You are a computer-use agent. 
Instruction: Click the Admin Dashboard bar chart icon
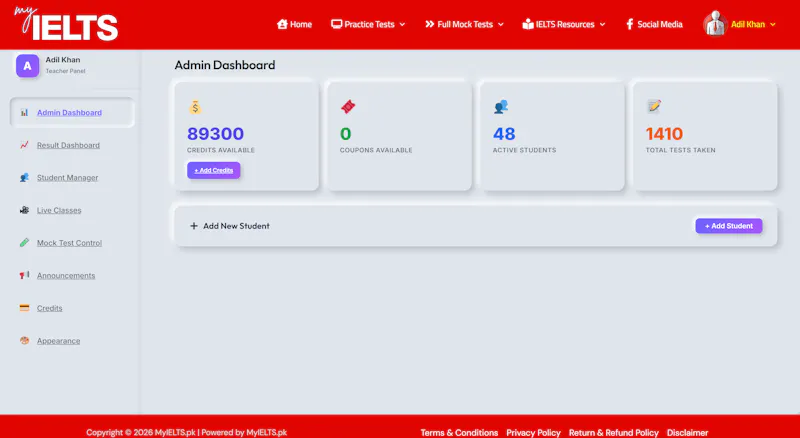point(24,112)
